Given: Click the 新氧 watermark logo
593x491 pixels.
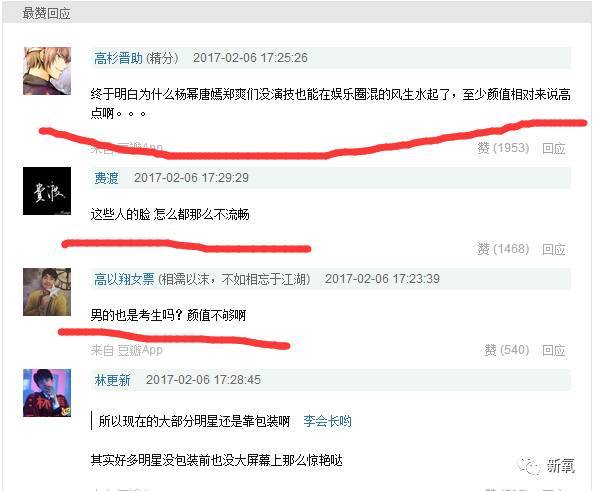Looking at the screenshot, I should [x=547, y=466].
